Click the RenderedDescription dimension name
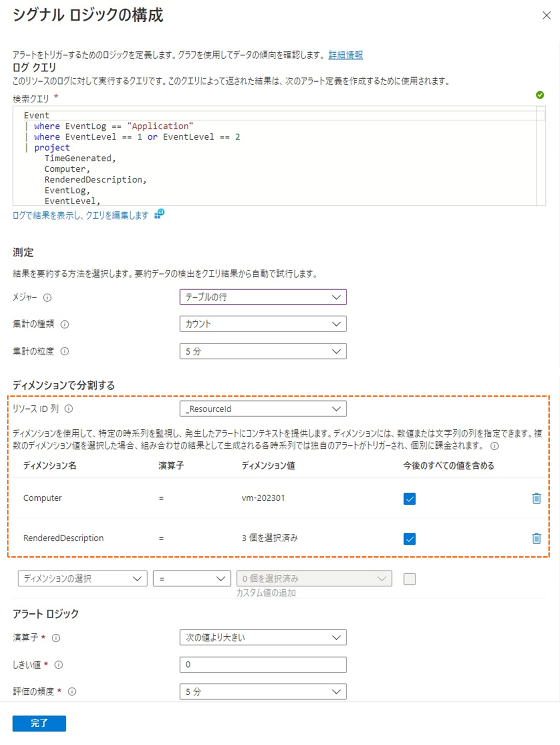This screenshot has width=560, height=745. [63, 538]
